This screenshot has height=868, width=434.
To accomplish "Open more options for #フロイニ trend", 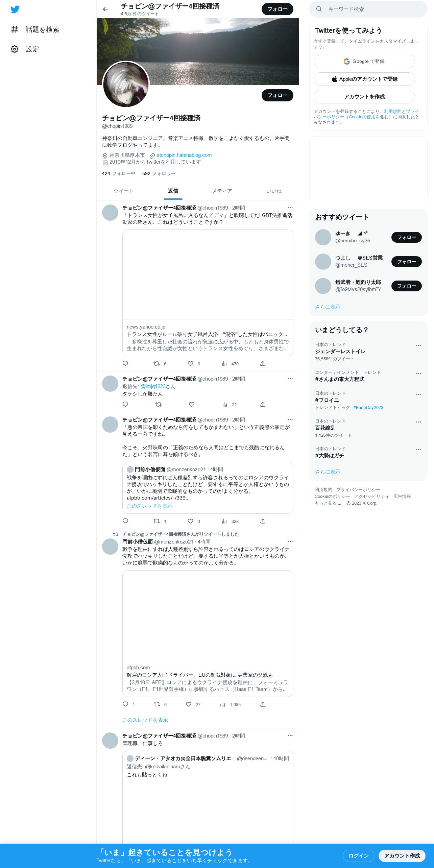I will coord(418,394).
